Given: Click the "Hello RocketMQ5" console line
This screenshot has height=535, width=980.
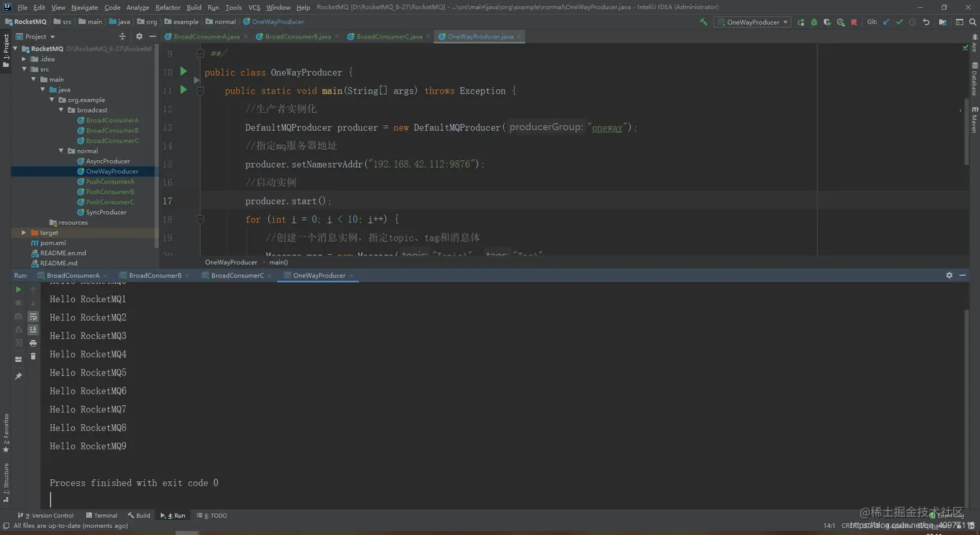Looking at the screenshot, I should tap(88, 373).
